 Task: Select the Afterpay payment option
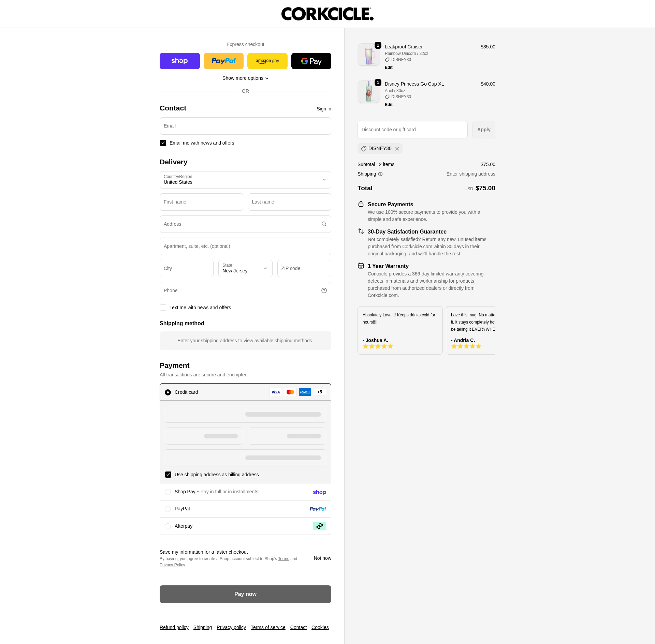[x=168, y=526]
